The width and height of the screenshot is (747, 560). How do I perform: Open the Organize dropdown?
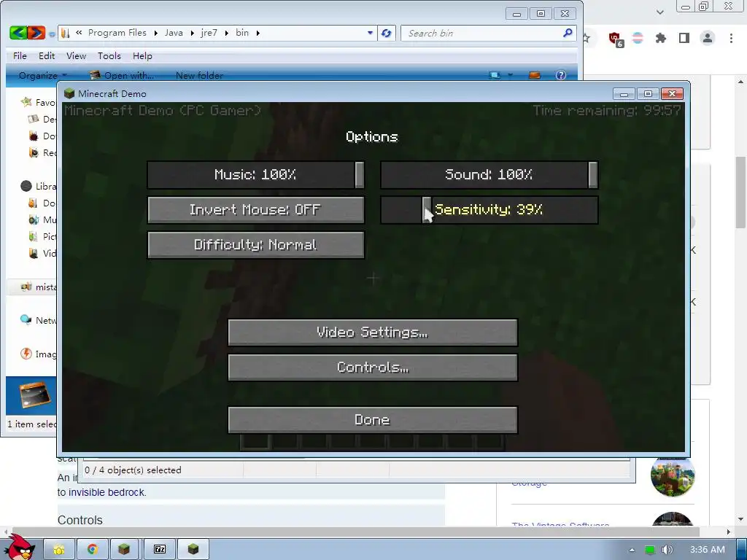(x=43, y=75)
